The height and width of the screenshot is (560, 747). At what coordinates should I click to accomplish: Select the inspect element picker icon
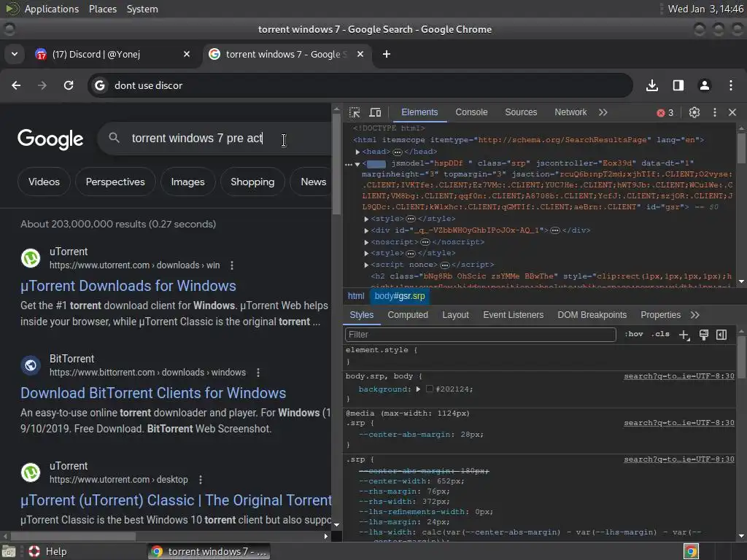355,112
